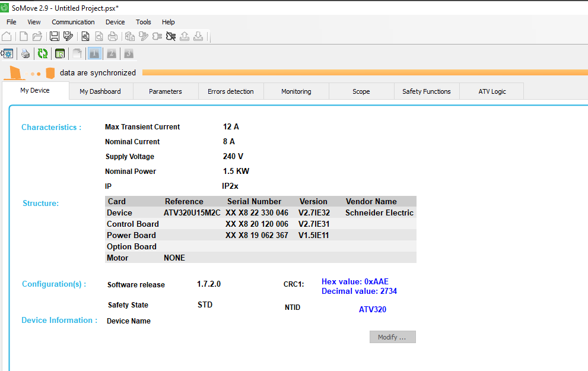Click the blue ATV320 NTID value
The width and height of the screenshot is (588, 371).
point(373,309)
